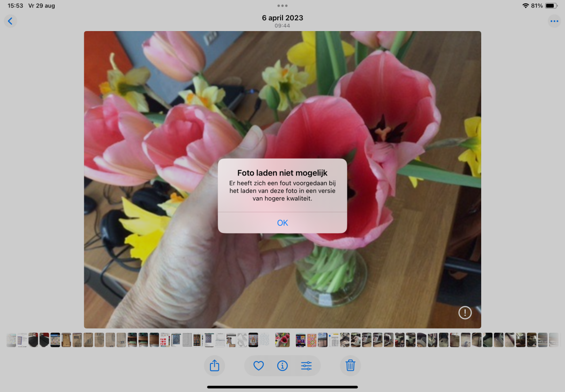Tap the "6 april 2023" date title
Image resolution: width=565 pixels, height=392 pixels.
[282, 18]
